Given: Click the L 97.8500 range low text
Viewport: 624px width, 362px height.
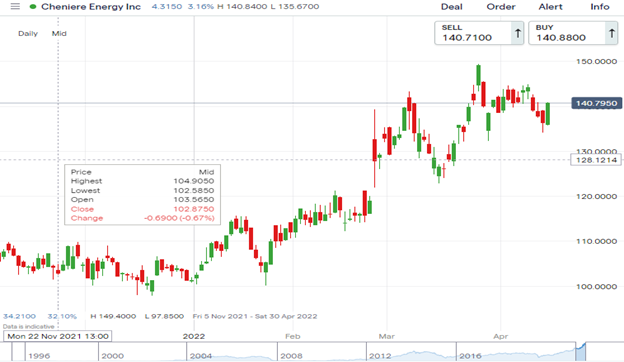Looking at the screenshot, I should 164,316.
